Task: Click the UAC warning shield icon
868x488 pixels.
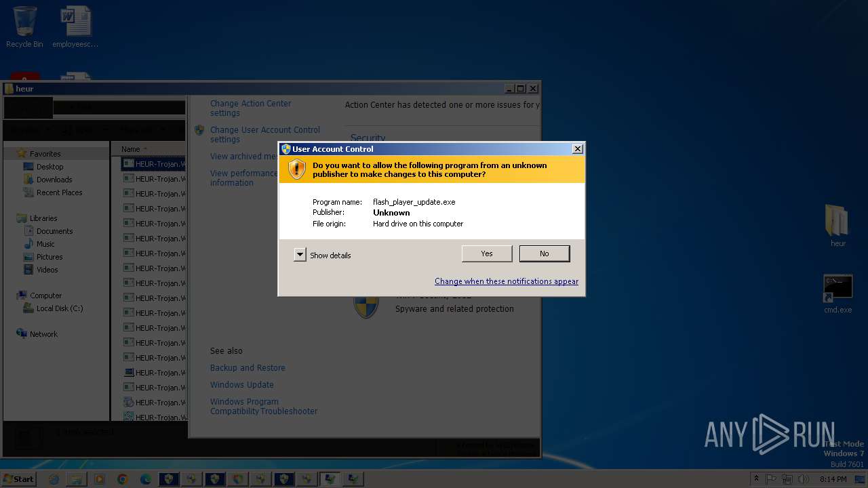Action: 297,169
